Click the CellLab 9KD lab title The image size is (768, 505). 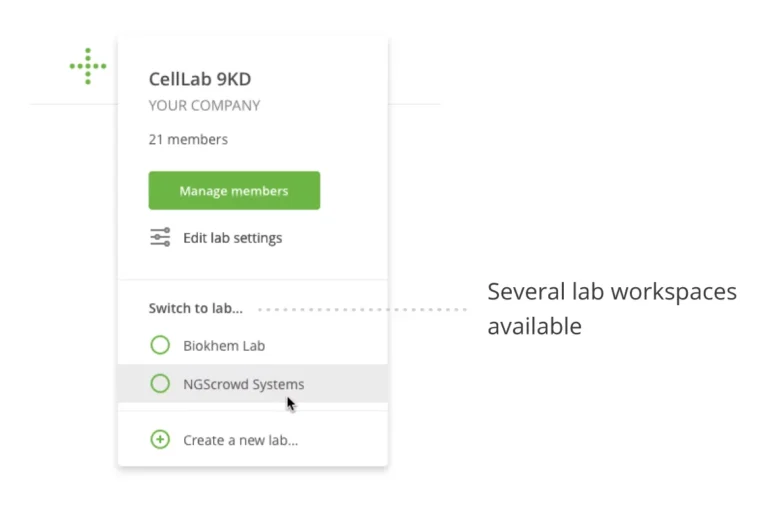click(200, 79)
